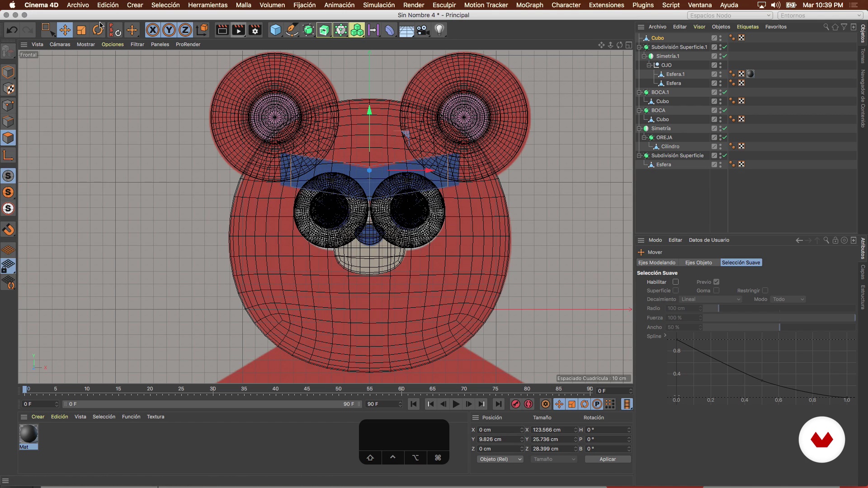The height and width of the screenshot is (488, 868).
Task: Switch to Ejes Objeto tab
Action: click(698, 263)
